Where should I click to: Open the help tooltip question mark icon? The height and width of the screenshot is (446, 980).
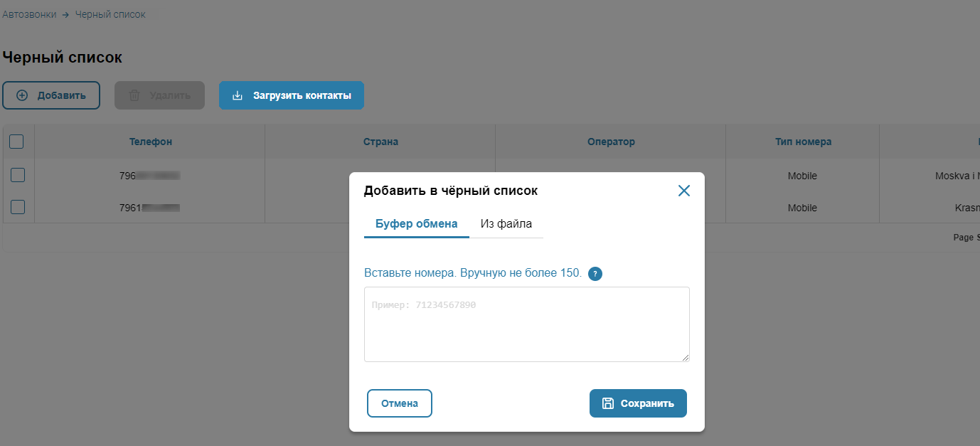click(595, 274)
